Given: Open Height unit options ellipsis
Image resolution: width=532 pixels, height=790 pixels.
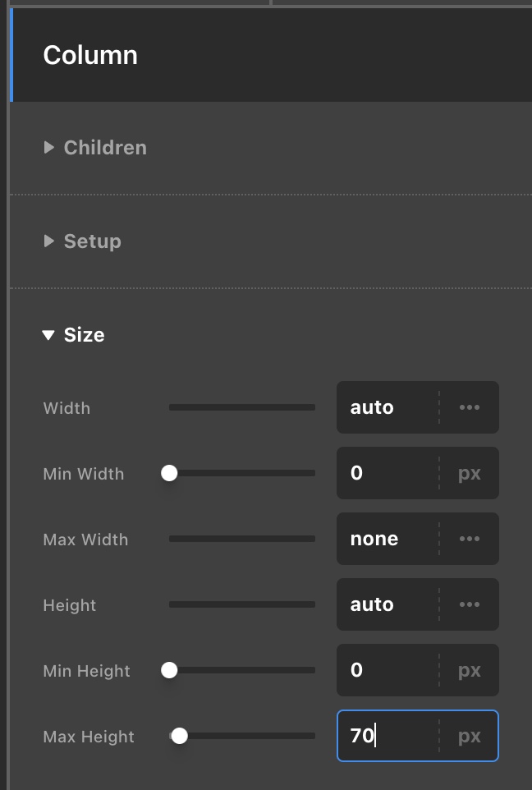Looking at the screenshot, I should (x=470, y=604).
